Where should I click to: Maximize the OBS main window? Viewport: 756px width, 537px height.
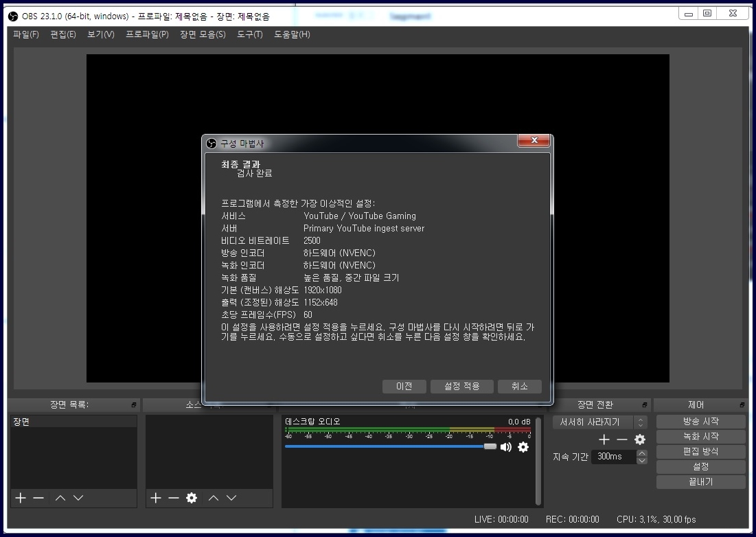[x=707, y=14]
